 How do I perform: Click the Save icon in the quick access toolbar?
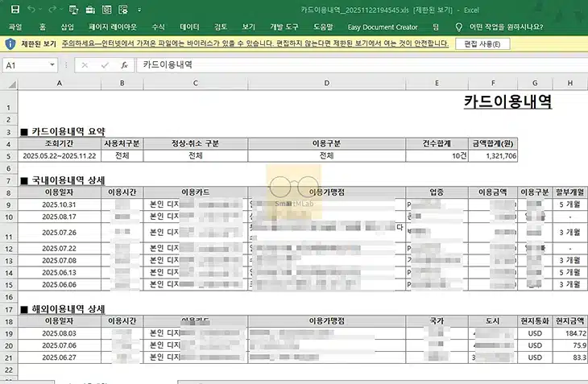(x=15, y=10)
